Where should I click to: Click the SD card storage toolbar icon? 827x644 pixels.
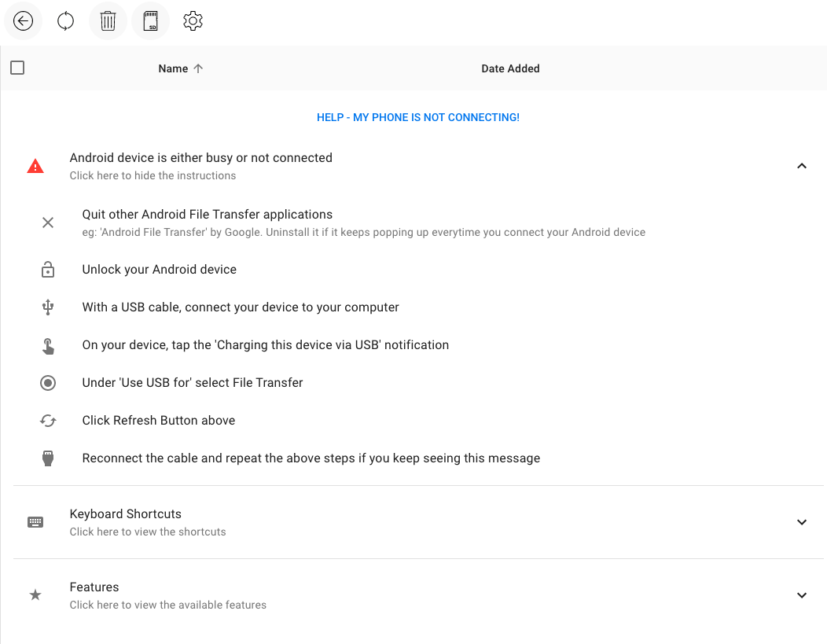pos(151,21)
